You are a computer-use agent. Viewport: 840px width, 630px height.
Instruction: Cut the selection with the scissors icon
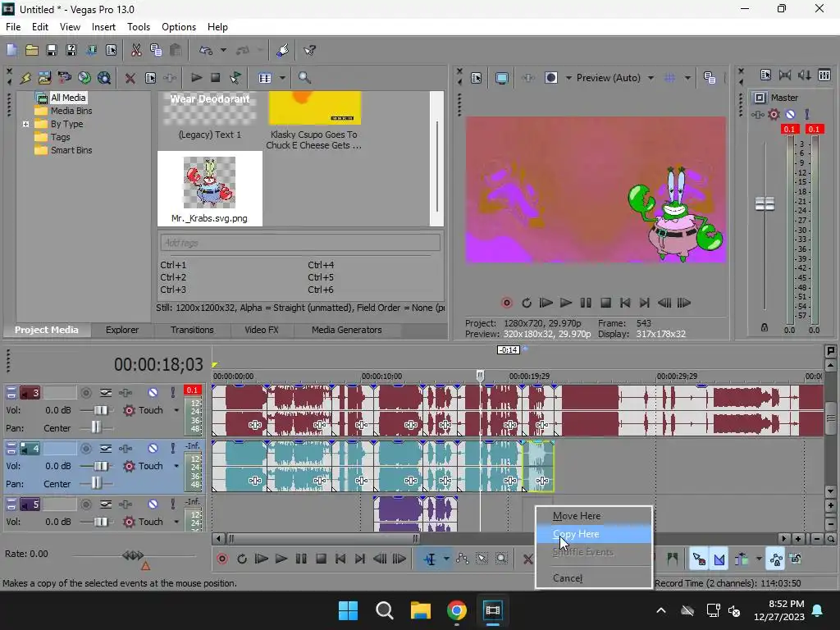click(x=136, y=50)
